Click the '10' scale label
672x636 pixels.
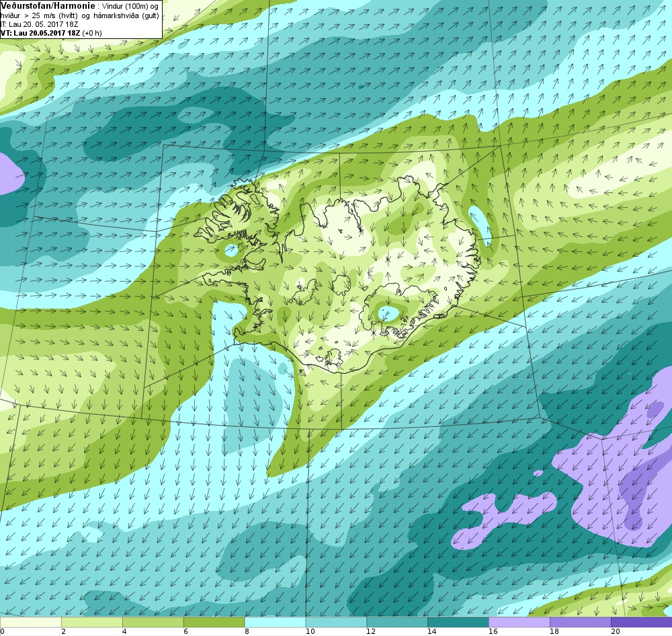point(310,631)
